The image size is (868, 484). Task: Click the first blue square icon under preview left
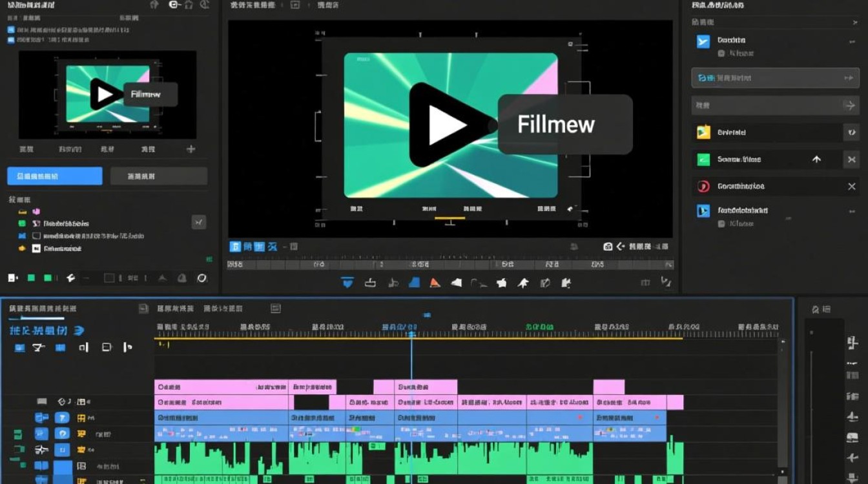(236, 247)
